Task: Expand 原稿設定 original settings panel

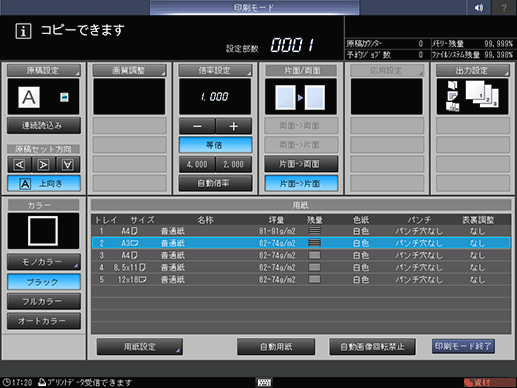Action: pyautogui.click(x=44, y=70)
